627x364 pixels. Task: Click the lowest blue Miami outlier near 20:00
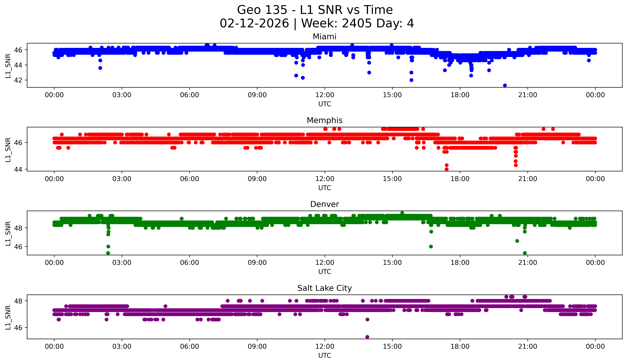(x=505, y=85)
